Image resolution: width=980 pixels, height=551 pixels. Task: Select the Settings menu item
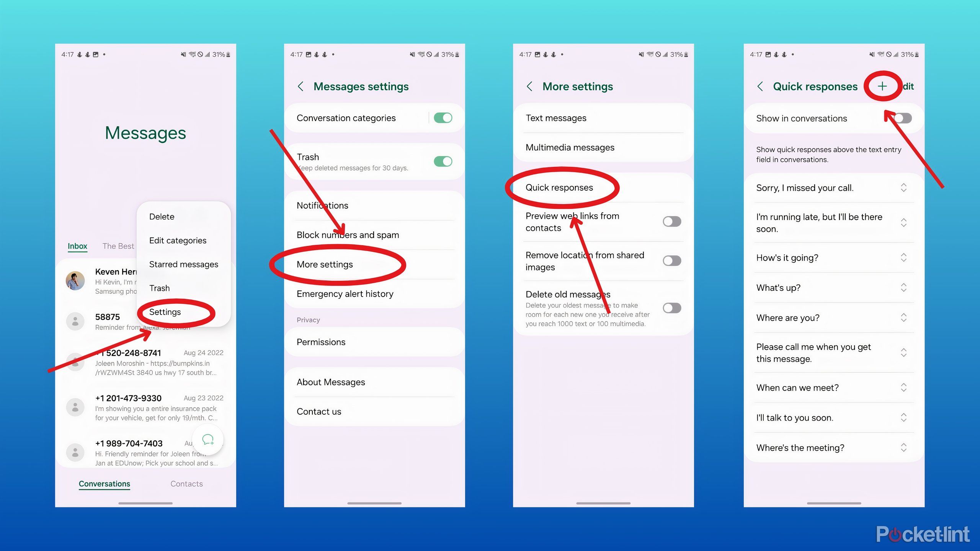[164, 311]
